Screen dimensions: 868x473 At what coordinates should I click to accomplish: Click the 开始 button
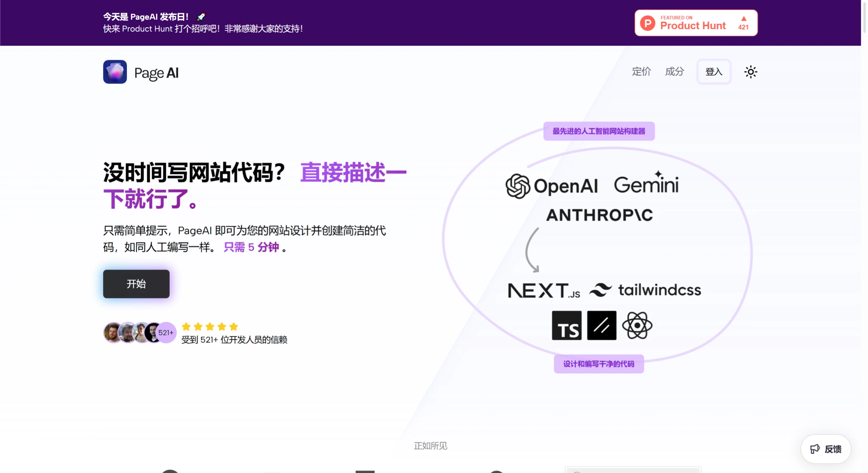[136, 284]
